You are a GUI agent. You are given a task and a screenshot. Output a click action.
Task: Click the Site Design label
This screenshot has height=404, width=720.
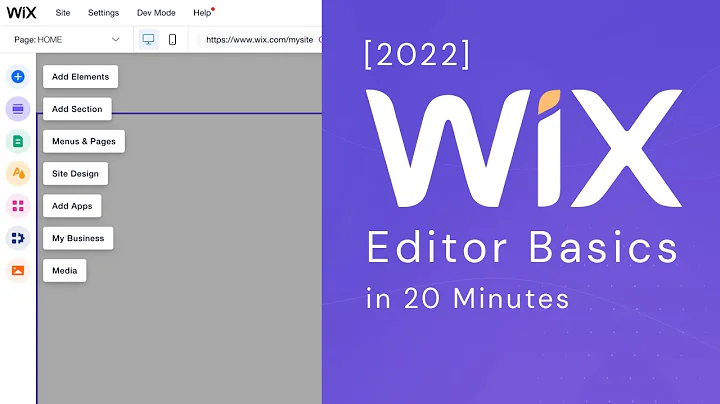75,174
